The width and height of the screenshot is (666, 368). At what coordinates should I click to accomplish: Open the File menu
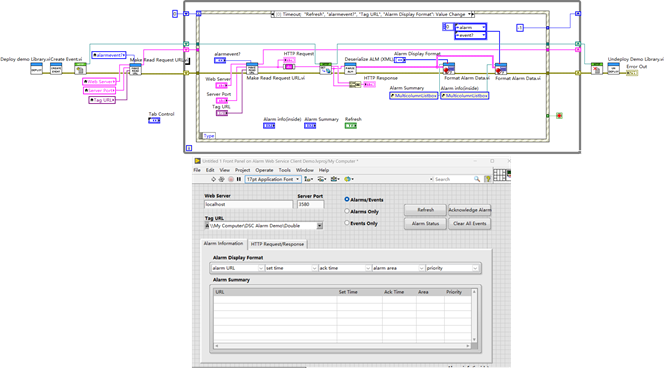coord(197,170)
